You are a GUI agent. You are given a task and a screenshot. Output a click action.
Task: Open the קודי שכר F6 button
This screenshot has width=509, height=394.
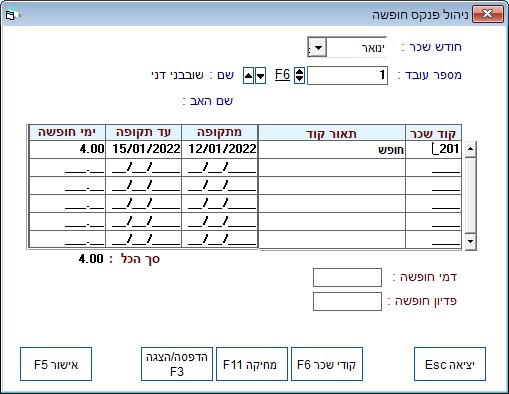[327, 364]
